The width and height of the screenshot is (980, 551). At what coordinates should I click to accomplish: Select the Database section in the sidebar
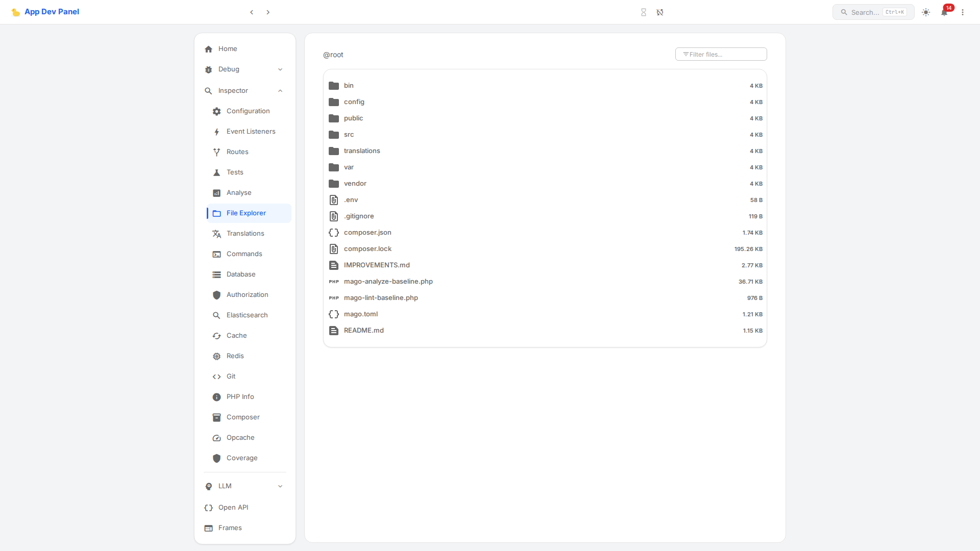coord(240,274)
